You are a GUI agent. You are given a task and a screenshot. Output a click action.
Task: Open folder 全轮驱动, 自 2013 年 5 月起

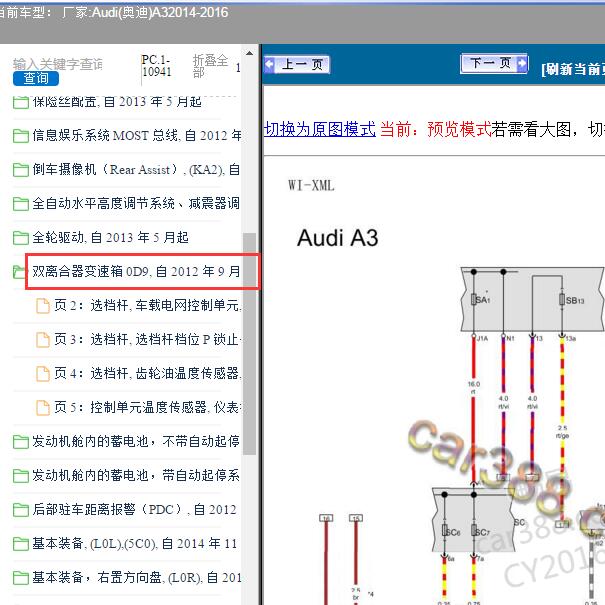click(x=110, y=237)
